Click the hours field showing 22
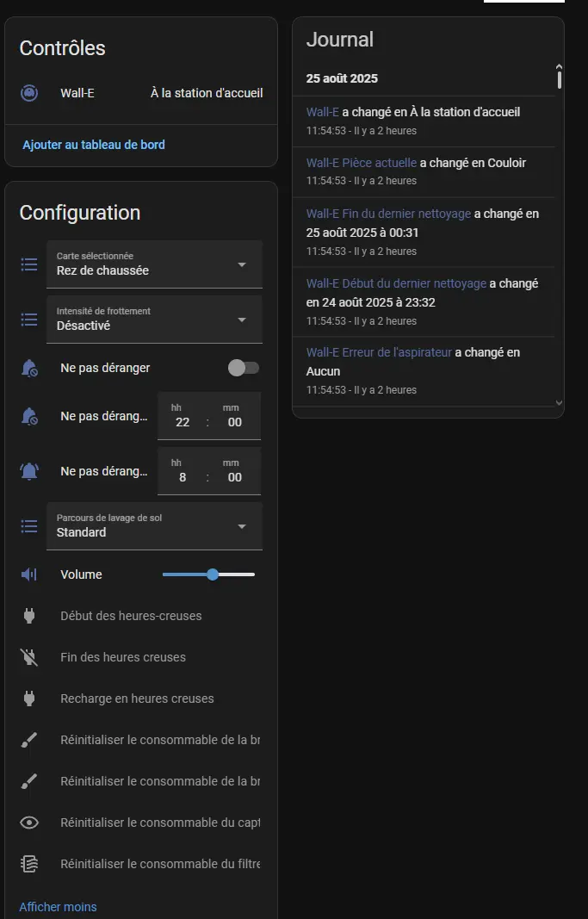 (x=183, y=422)
